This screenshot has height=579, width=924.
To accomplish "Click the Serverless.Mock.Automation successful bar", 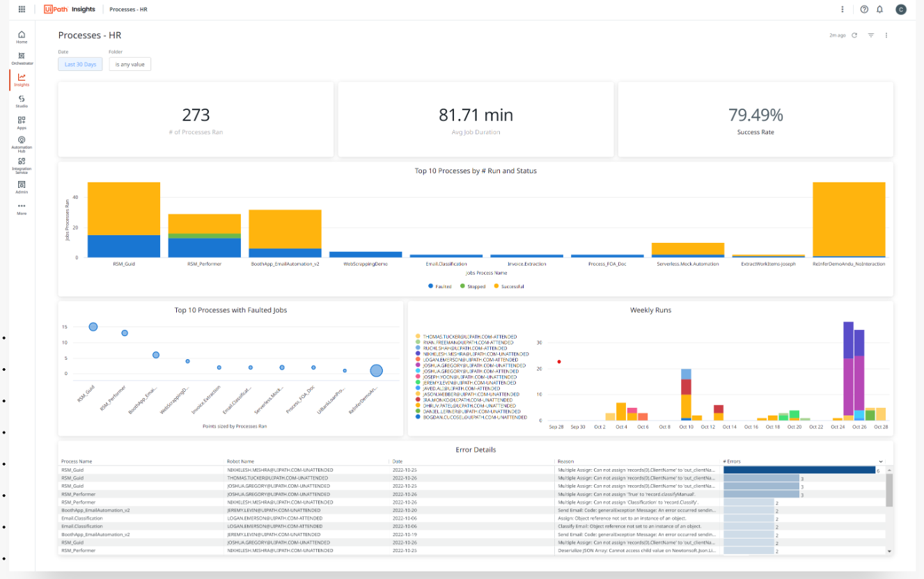I will 687,249.
